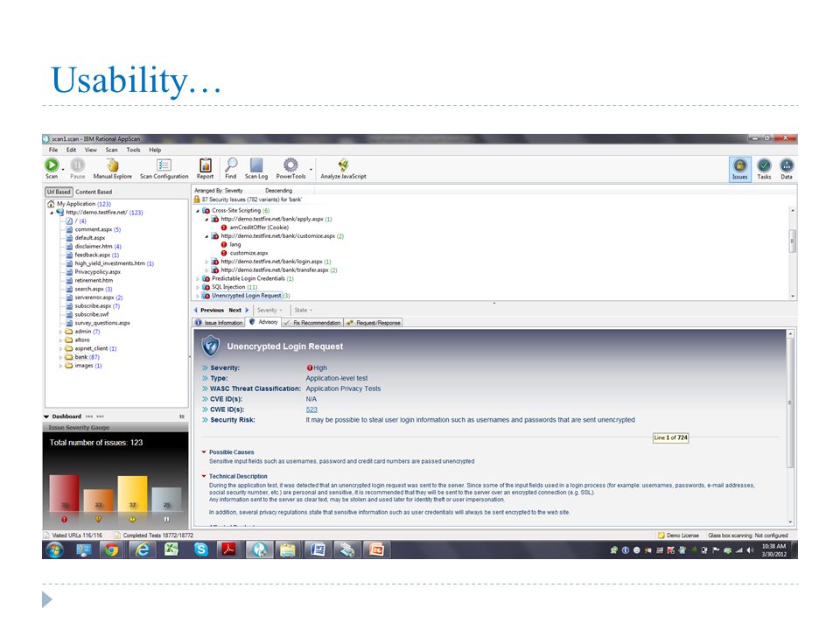Screen dimensions: 840x630
Task: Open the Help menu
Action: coord(155,150)
